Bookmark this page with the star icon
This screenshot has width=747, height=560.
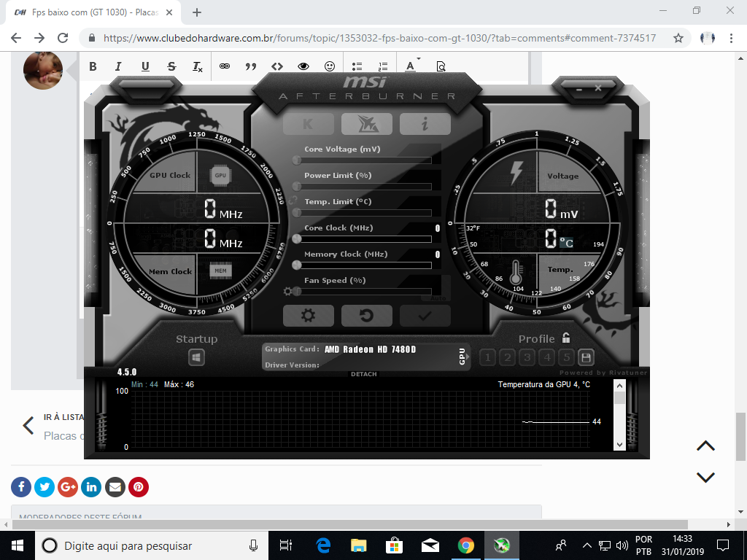pos(678,38)
